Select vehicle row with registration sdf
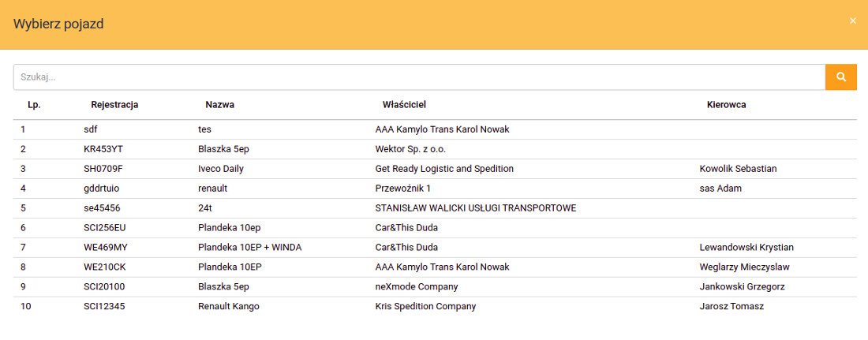The height and width of the screenshot is (340, 868). (x=91, y=129)
